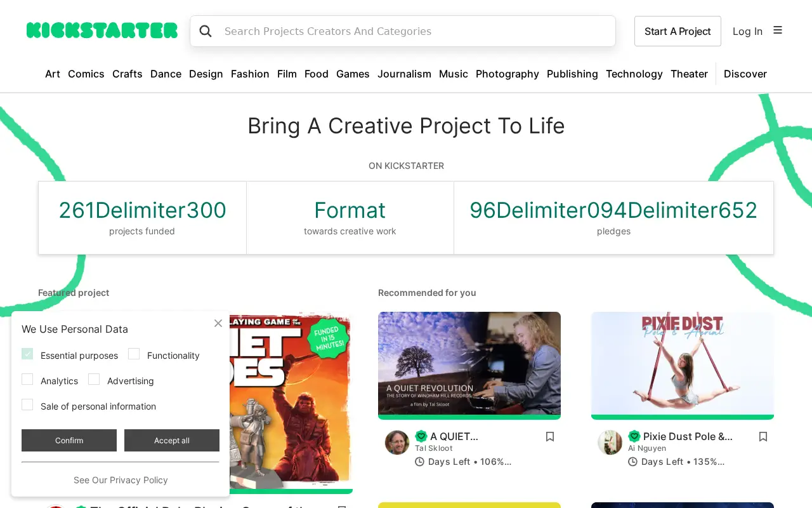Click the Log In link
The height and width of the screenshot is (508, 812).
pyautogui.click(x=747, y=31)
